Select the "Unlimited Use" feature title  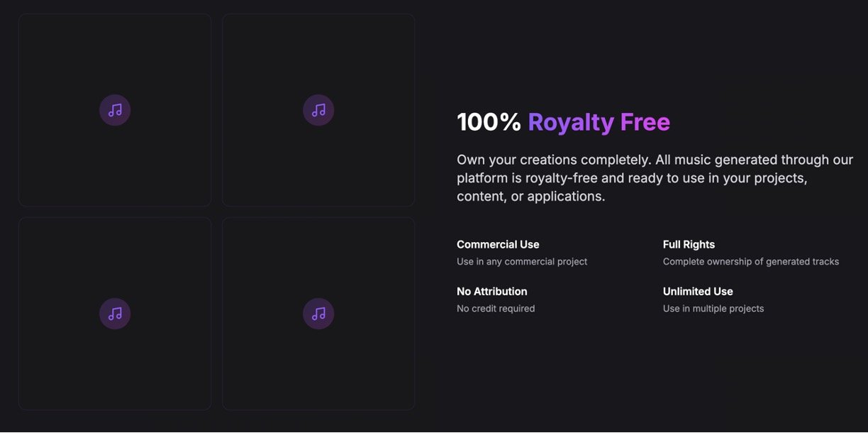click(x=698, y=291)
